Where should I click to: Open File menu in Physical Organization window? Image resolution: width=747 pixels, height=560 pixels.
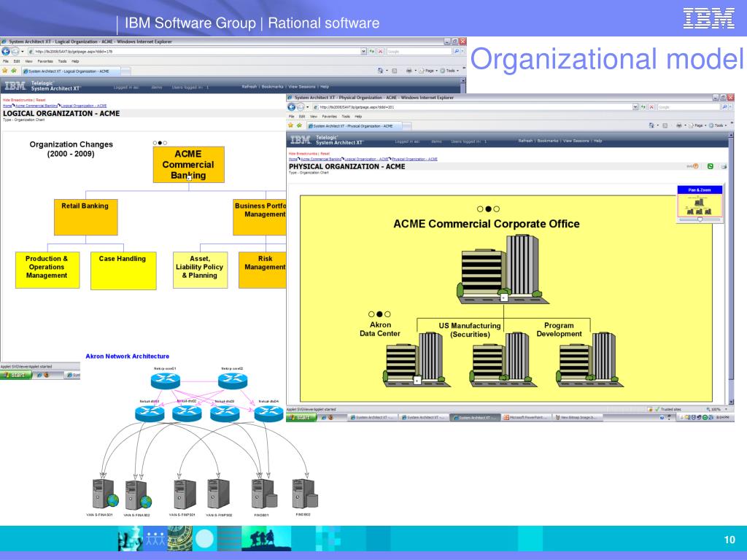(291, 117)
